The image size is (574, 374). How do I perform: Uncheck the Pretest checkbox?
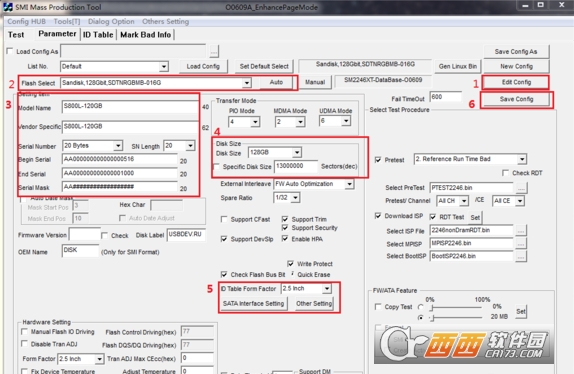(378, 160)
